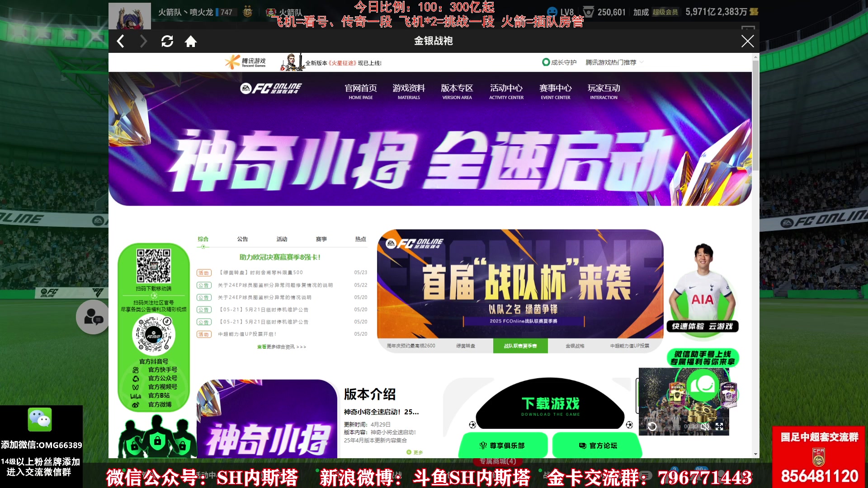The height and width of the screenshot is (488, 868).
Task: Click the CFA badge in red box
Action: coord(819,457)
